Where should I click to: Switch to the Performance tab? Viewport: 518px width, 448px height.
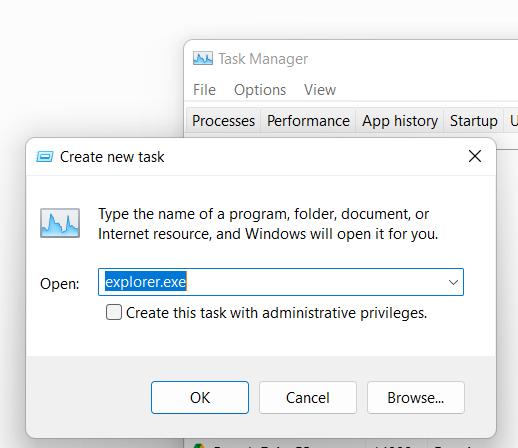[x=308, y=121]
